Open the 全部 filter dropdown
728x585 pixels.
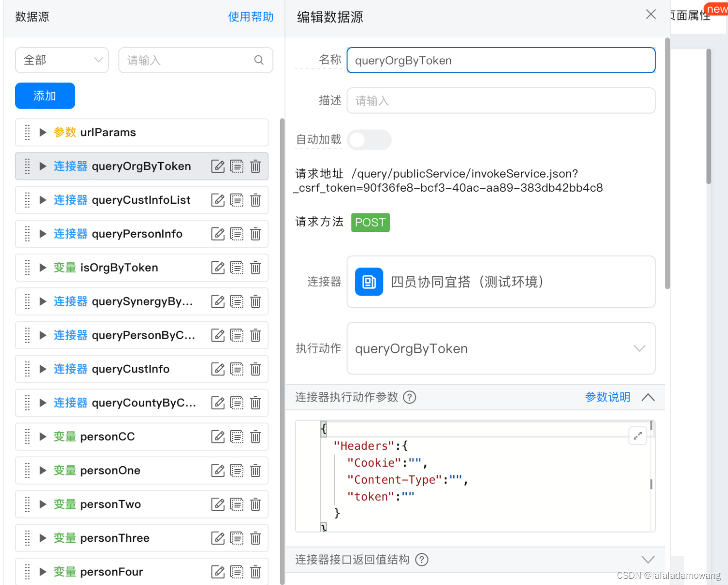pos(62,60)
